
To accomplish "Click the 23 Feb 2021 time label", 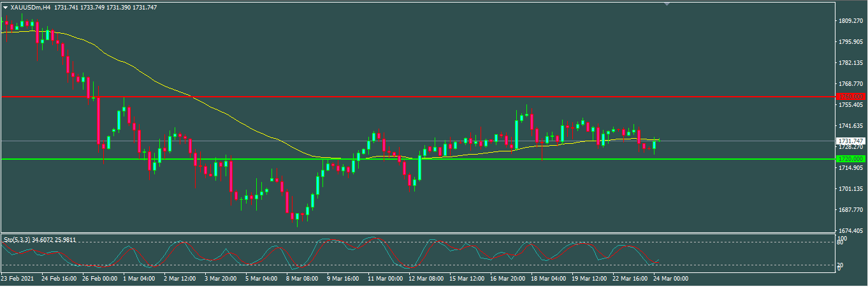I will pos(17,279).
